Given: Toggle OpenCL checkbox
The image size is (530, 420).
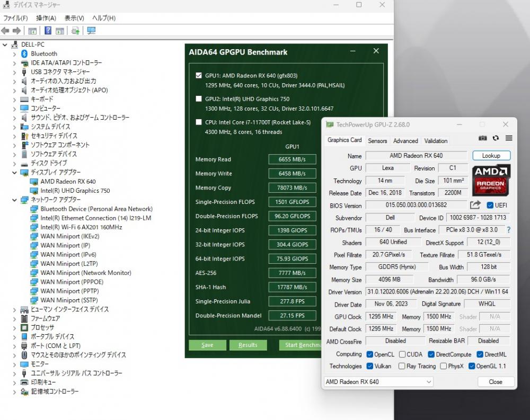Looking at the screenshot, I should 369,354.
